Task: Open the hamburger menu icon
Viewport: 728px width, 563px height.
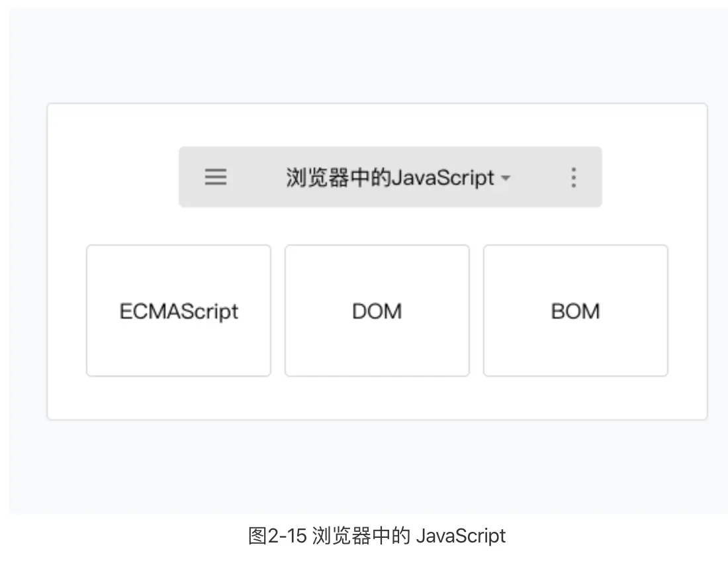Action: tap(216, 177)
